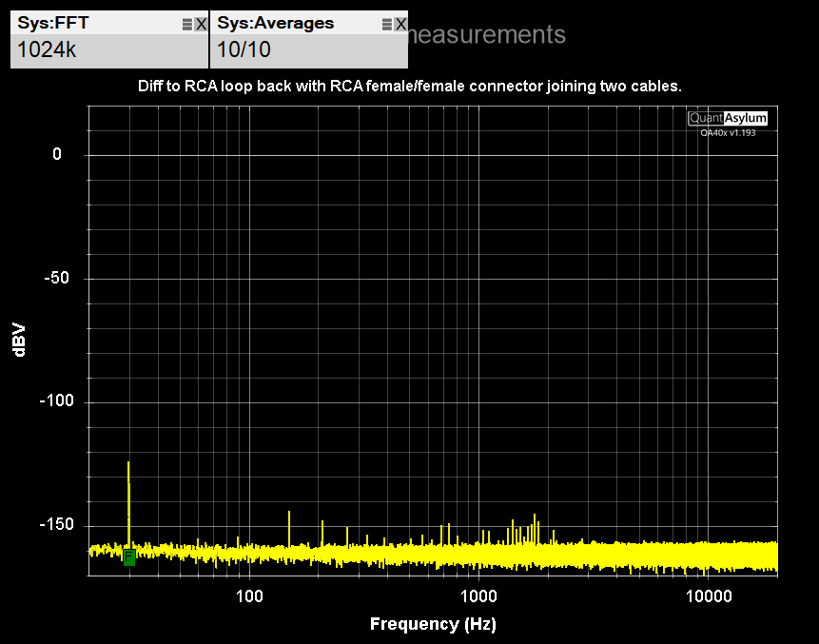The width and height of the screenshot is (819, 644).
Task: Click the 0 dBV axis tick label
Action: tap(57, 154)
